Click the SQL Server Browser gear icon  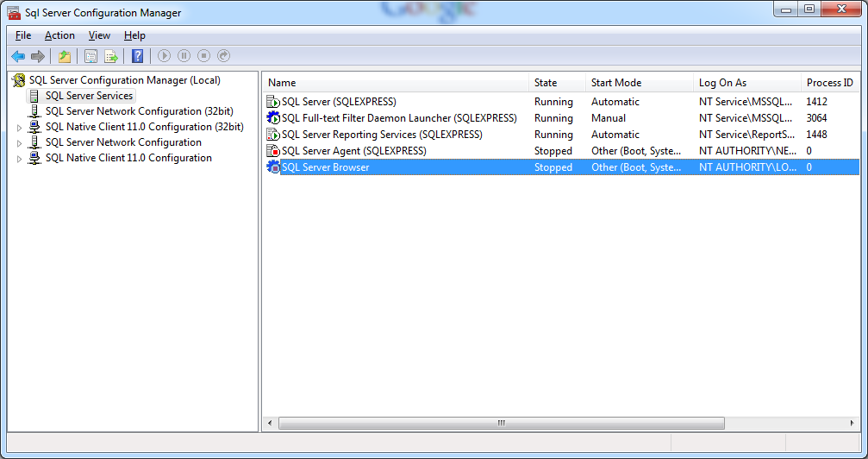[x=273, y=167]
